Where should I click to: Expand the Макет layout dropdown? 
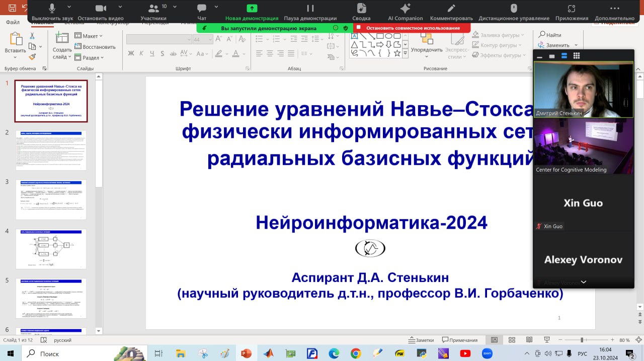coord(89,36)
